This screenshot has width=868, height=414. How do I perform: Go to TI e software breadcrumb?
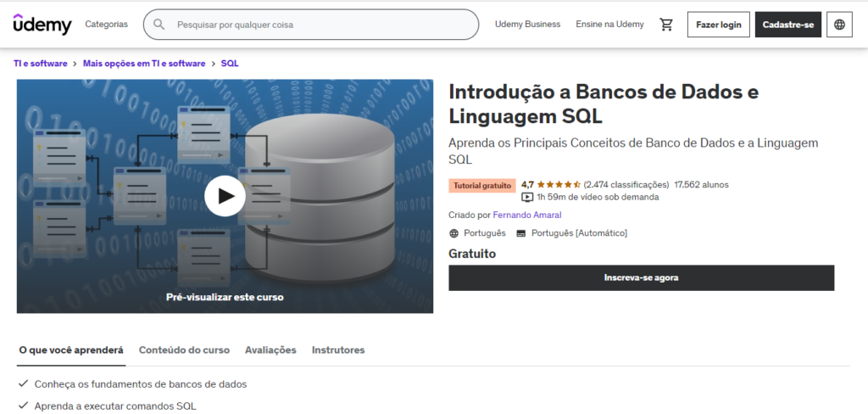pyautogui.click(x=41, y=64)
